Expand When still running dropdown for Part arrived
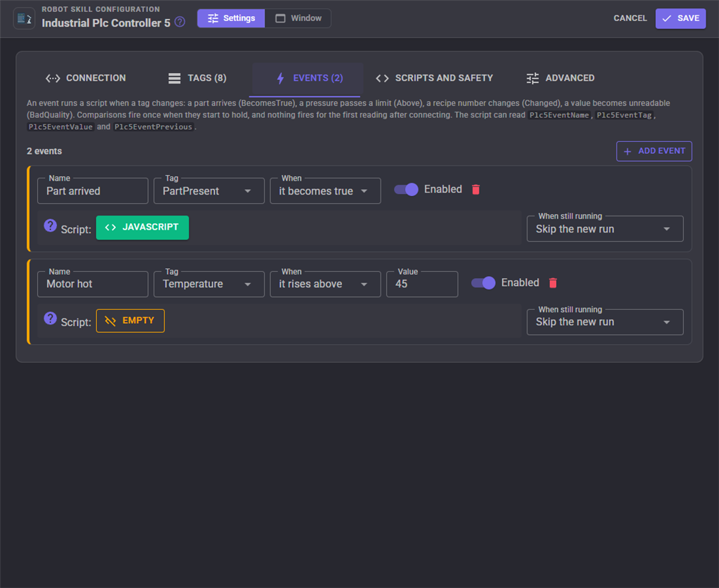The width and height of the screenshot is (719, 588). [605, 229]
